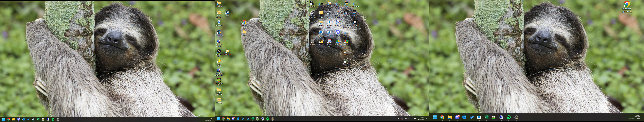Select the Lossless Scaling duck icon
Screen dimensions: 644x122
coord(219,61)
